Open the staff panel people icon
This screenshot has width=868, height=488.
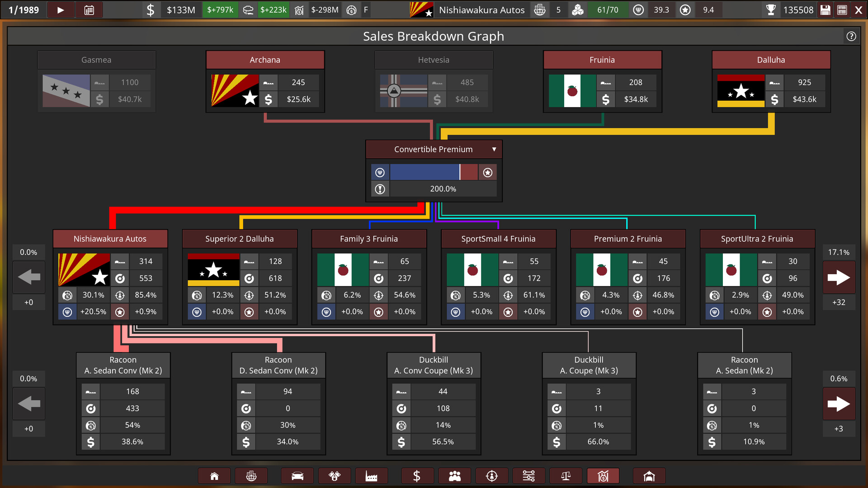tap(454, 475)
